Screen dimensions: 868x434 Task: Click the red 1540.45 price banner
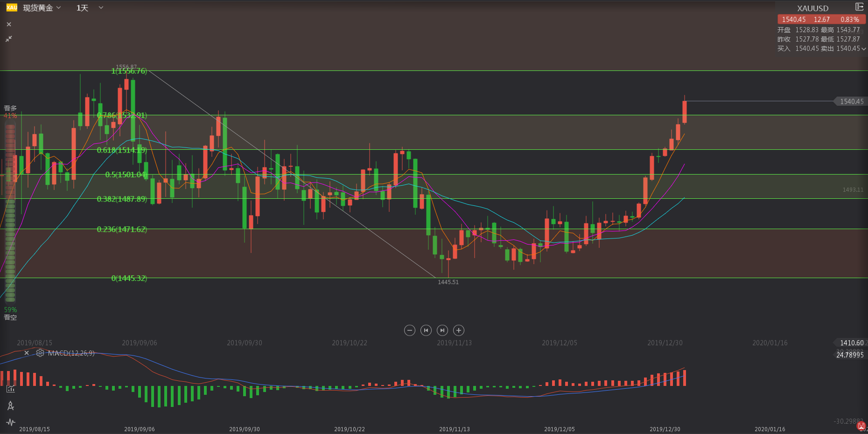point(821,19)
